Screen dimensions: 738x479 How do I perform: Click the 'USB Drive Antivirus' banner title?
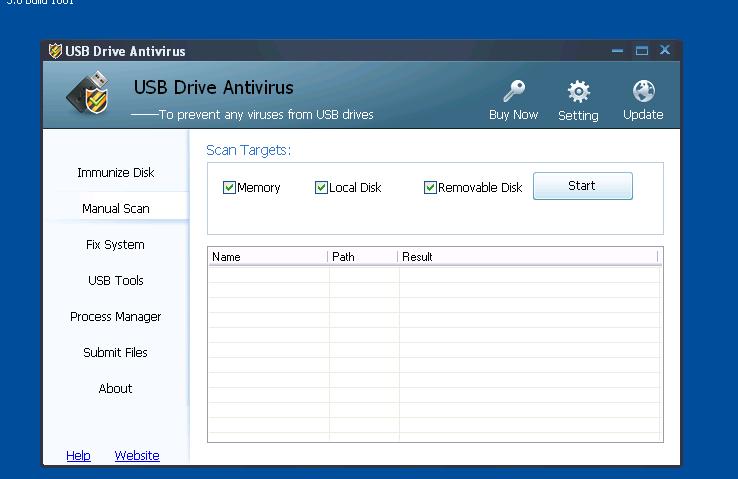(214, 88)
